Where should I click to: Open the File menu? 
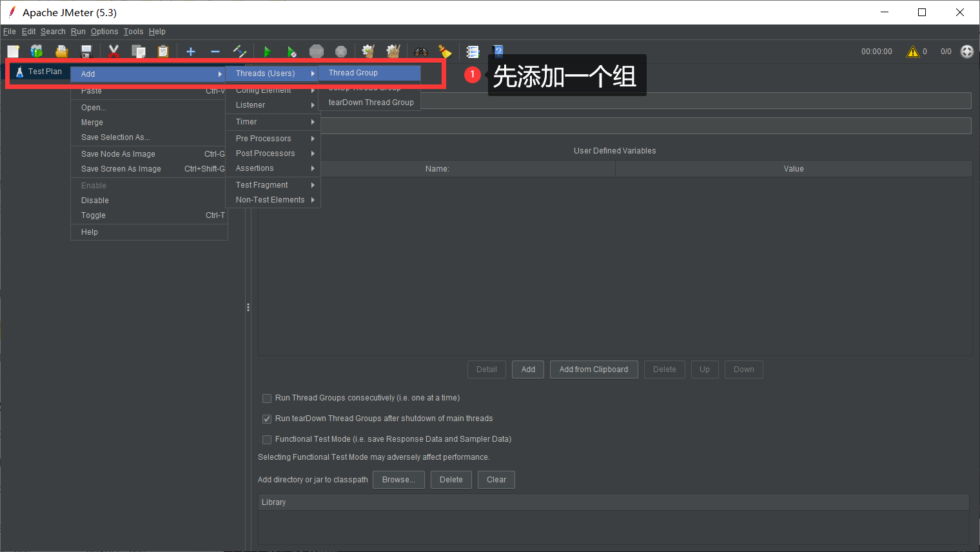click(x=10, y=32)
